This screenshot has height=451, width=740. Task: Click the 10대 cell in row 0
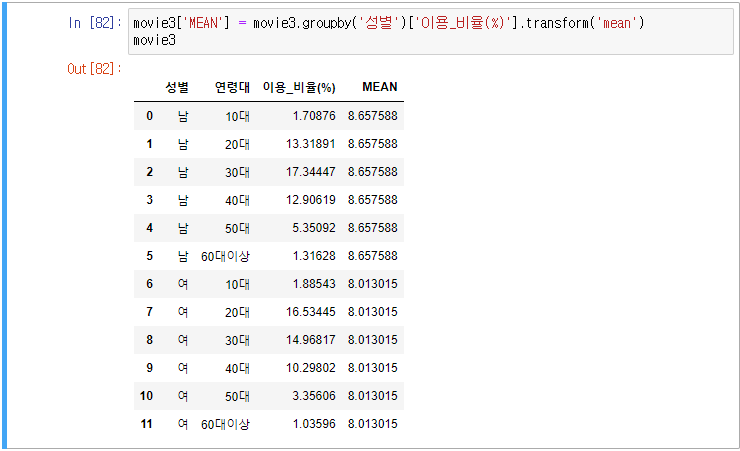click(237, 116)
